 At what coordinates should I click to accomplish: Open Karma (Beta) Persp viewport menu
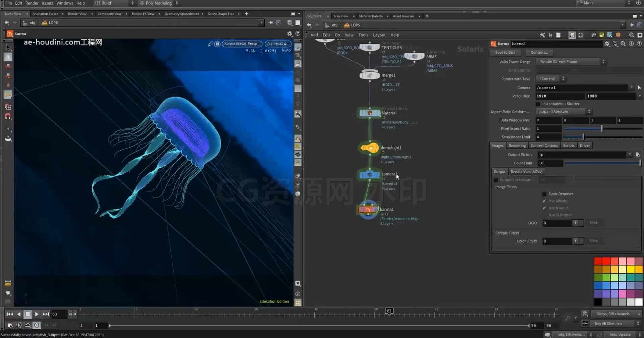pyautogui.click(x=242, y=44)
